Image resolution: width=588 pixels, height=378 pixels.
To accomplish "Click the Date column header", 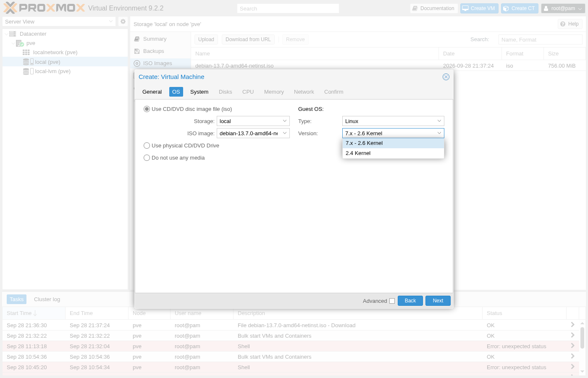I will pos(470,54).
